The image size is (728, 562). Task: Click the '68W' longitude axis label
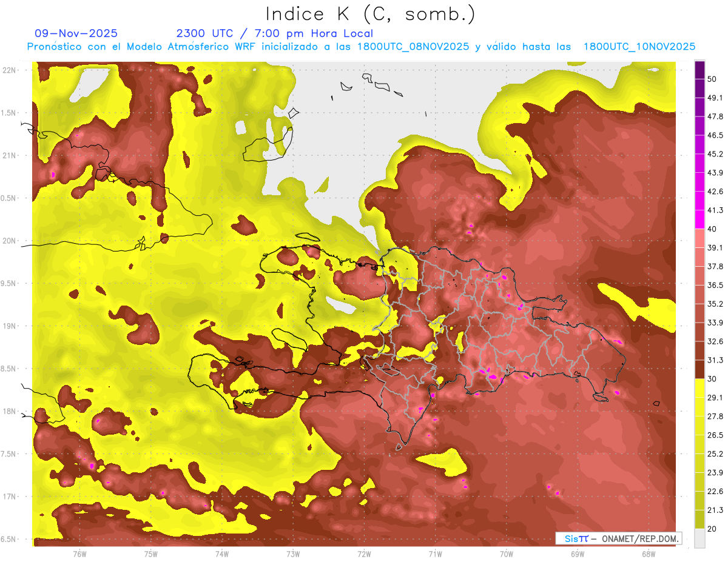648,554
